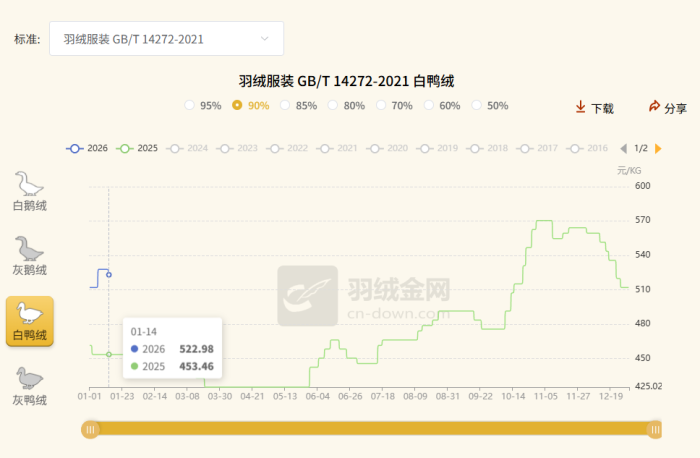Screen dimensions: 700x458
Task: Click the download arrow icon
Action: tap(580, 107)
